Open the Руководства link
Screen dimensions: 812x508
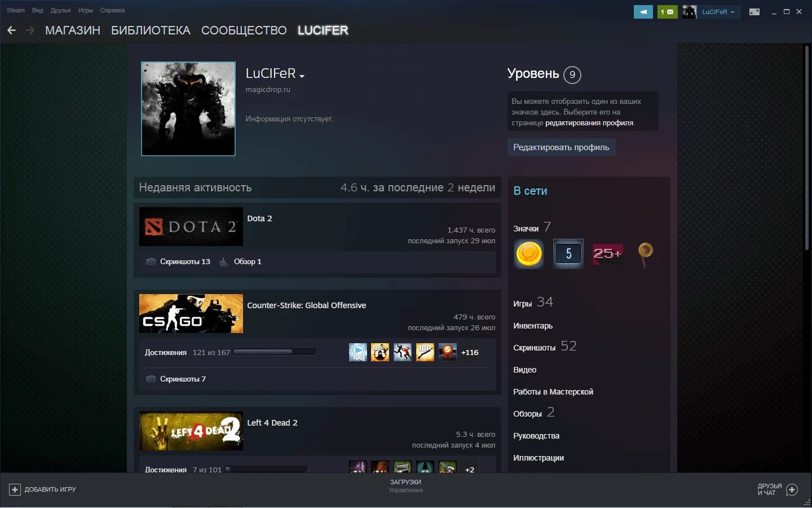click(536, 436)
